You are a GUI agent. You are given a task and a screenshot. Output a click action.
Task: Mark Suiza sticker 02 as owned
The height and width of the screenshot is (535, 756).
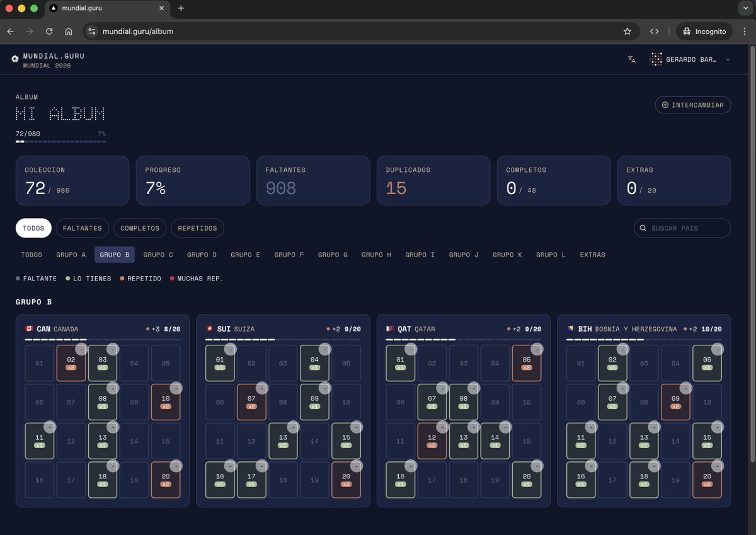tap(251, 363)
